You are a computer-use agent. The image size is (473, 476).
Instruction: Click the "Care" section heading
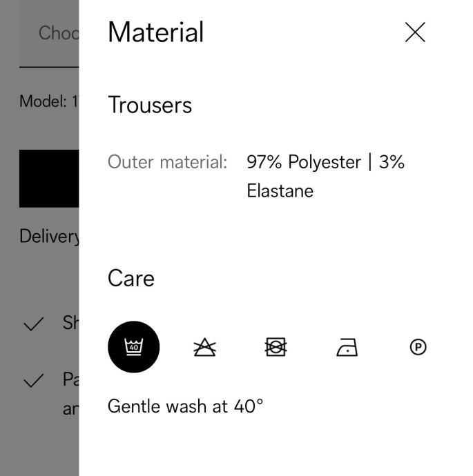[x=131, y=278]
